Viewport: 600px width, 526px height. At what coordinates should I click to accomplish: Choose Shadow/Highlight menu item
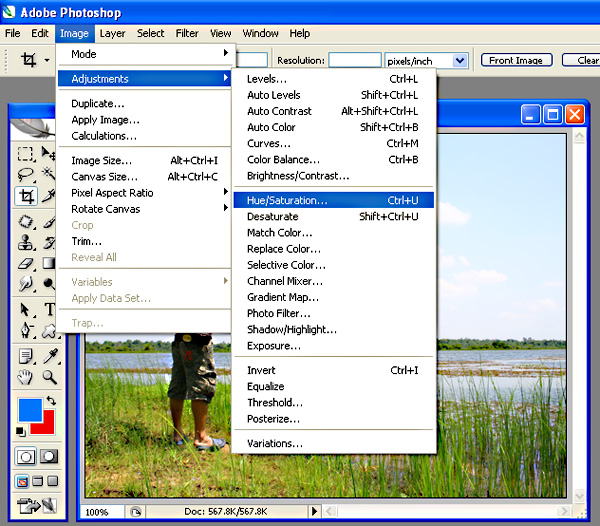[x=334, y=329]
